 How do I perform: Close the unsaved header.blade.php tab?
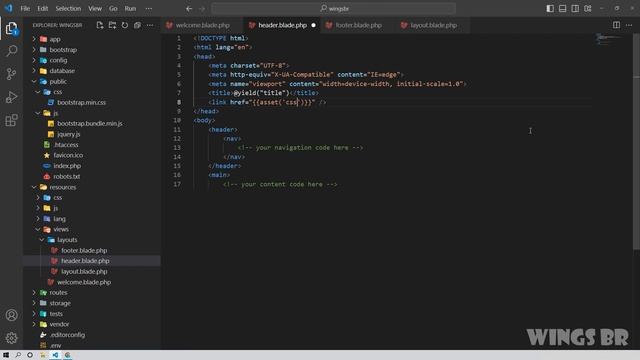[x=313, y=25]
